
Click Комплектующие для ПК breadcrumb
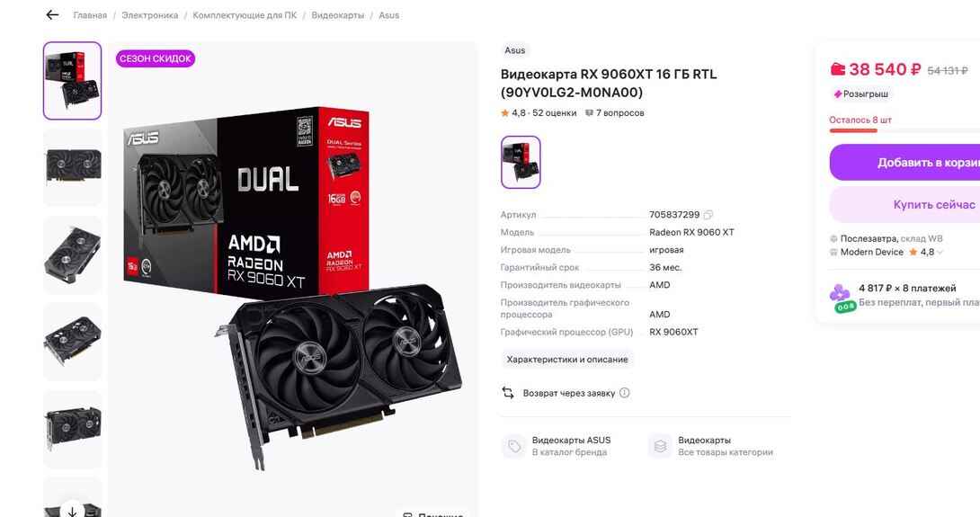tap(245, 15)
